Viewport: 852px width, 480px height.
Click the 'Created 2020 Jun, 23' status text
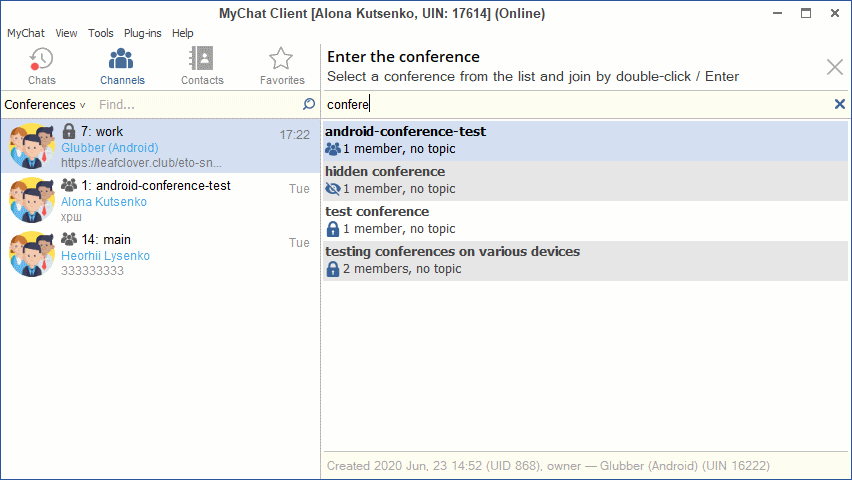click(x=548, y=466)
